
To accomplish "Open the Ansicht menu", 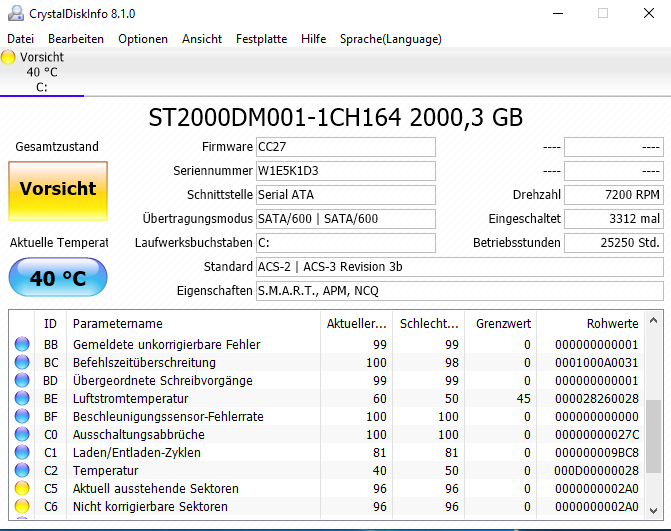I will tap(202, 39).
